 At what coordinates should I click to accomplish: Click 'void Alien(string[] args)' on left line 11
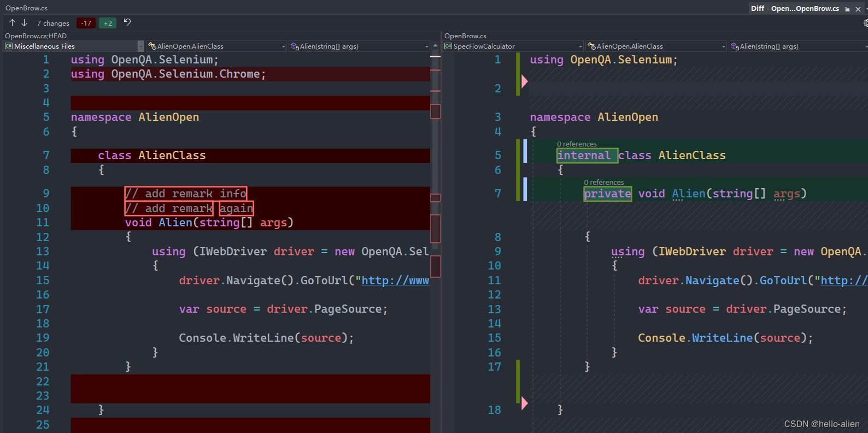click(x=209, y=223)
